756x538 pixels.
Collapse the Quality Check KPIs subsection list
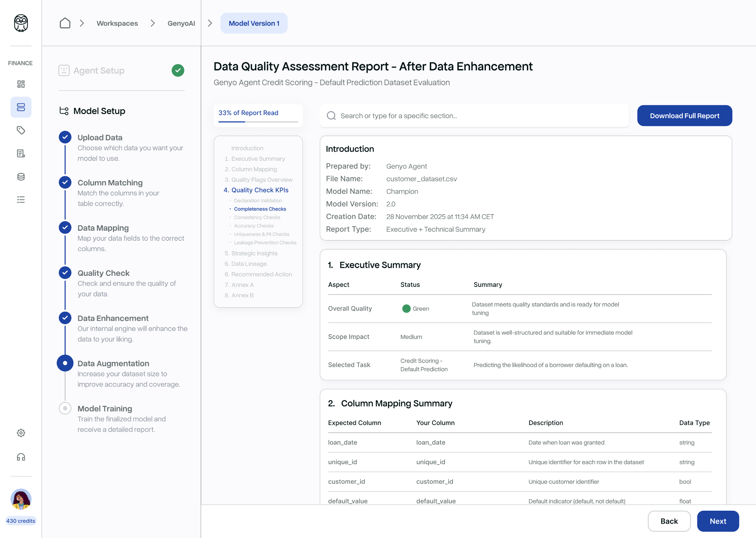tap(256, 190)
